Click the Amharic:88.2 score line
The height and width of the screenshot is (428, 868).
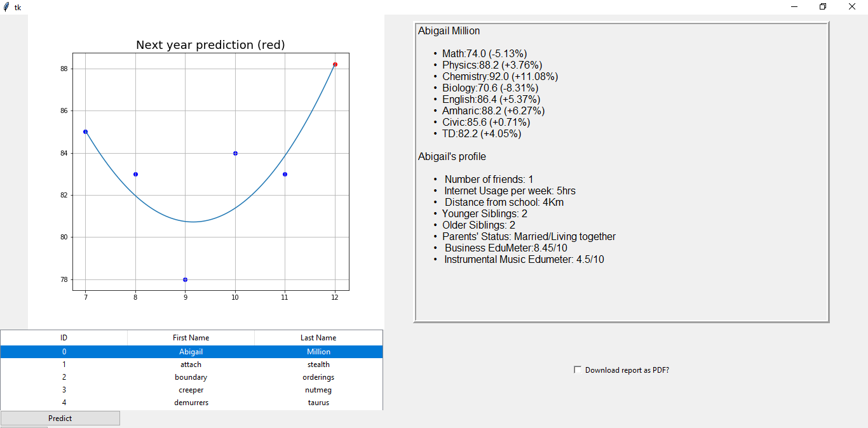coord(493,111)
